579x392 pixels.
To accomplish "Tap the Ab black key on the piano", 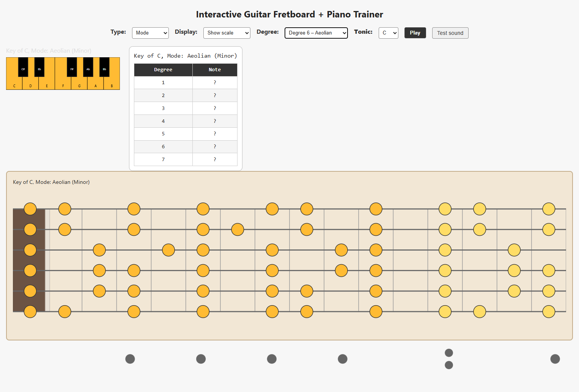I will (x=88, y=67).
